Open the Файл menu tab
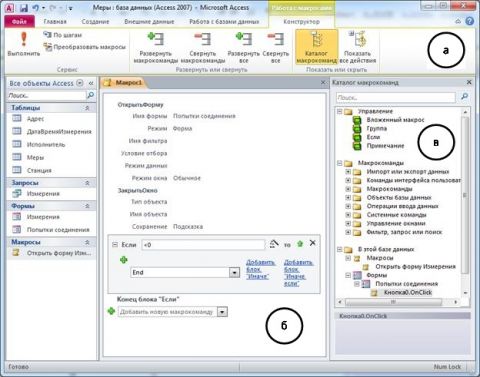Viewport: 480px width, 377px height. coord(19,21)
